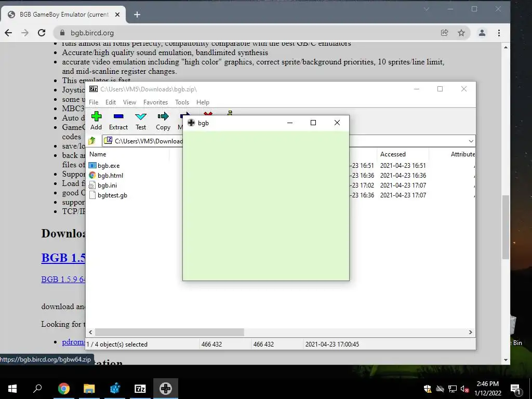Click Windows Security shield tray icon
Screen dimensions: 532x399
tap(428, 389)
